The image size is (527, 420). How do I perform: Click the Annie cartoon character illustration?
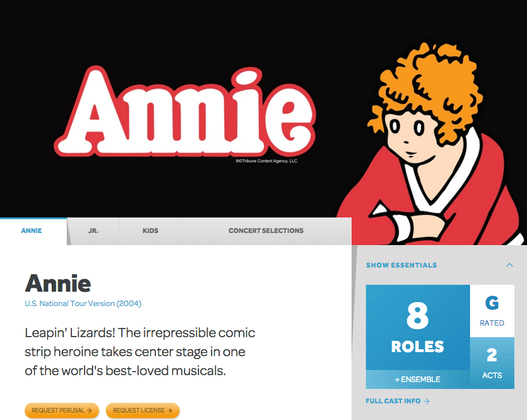(431, 144)
